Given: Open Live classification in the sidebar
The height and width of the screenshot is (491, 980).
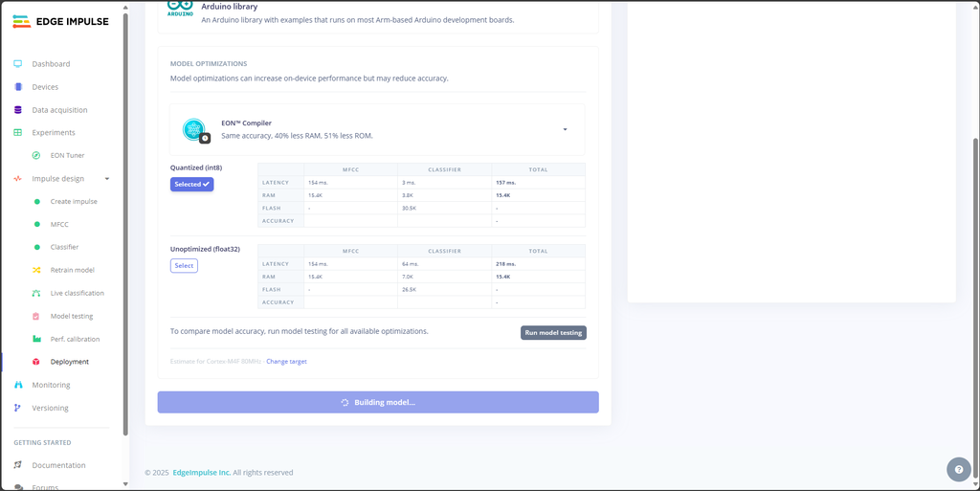Looking at the screenshot, I should pos(77,293).
